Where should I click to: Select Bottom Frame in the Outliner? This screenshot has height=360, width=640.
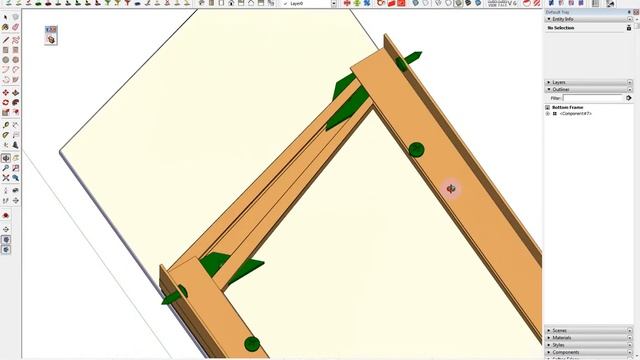[x=567, y=107]
